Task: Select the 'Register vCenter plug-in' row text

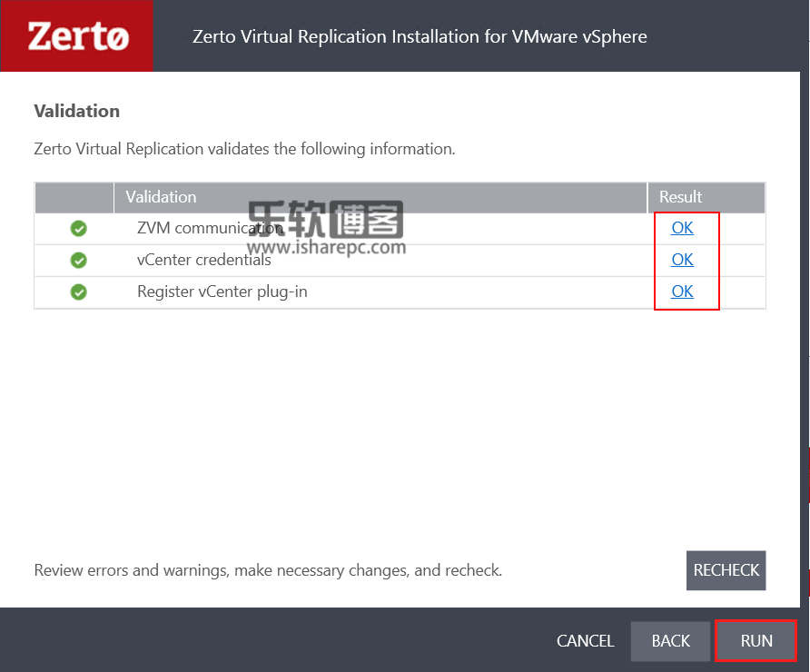Action: pyautogui.click(x=222, y=292)
